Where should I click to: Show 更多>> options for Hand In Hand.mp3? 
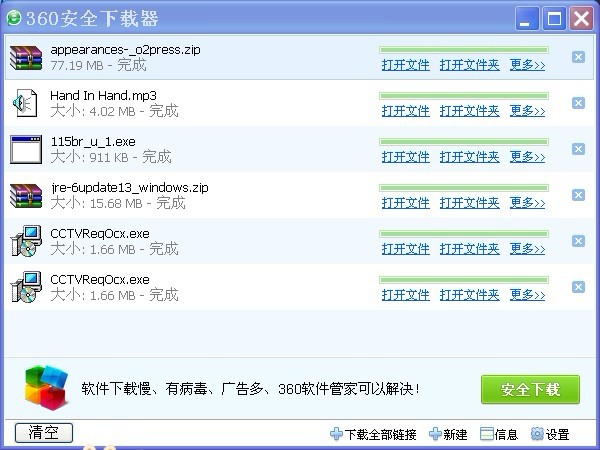tap(527, 111)
